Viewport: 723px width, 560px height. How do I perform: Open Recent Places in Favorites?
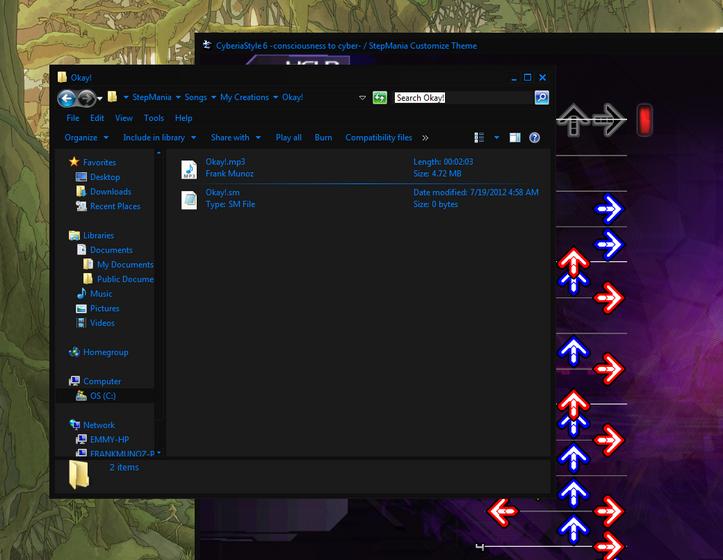pyautogui.click(x=115, y=206)
